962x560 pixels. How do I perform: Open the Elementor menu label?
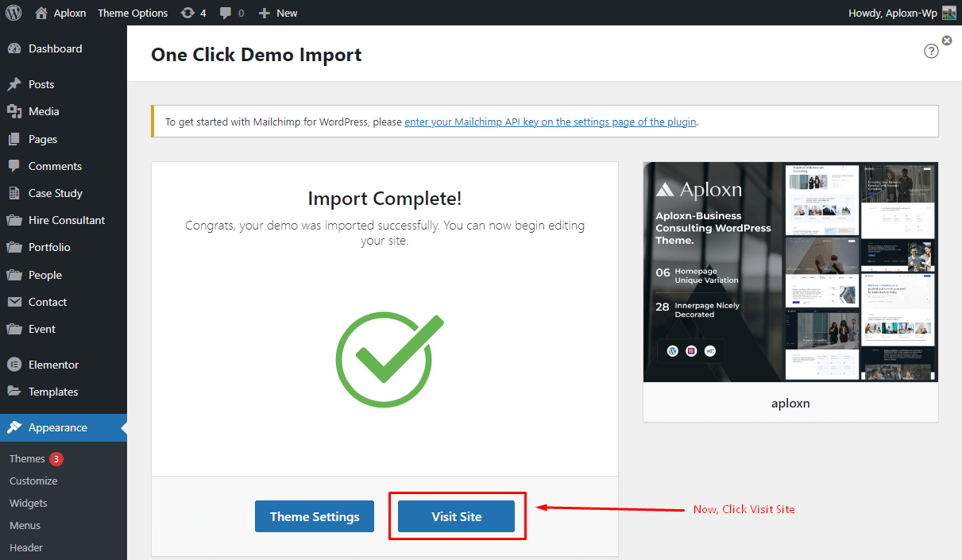[x=54, y=365]
